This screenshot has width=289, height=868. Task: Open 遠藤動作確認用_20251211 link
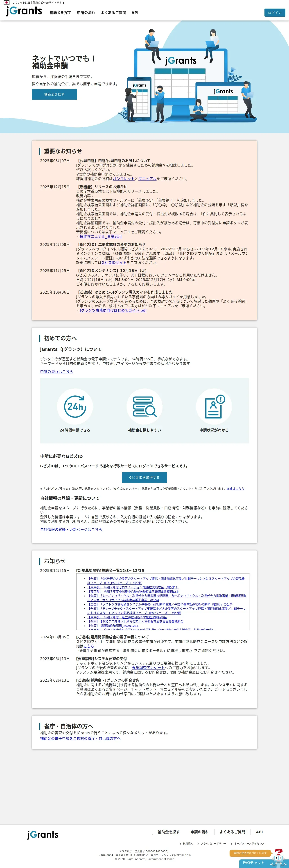point(113,626)
